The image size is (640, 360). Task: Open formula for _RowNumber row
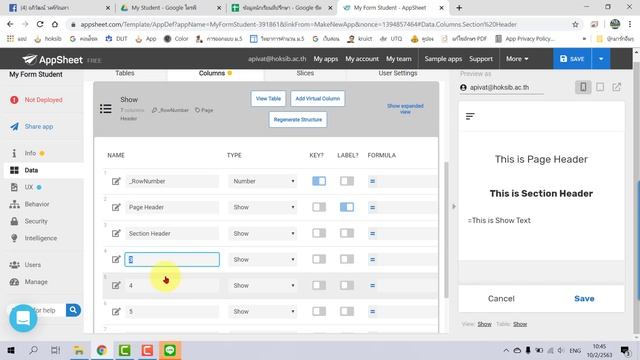click(x=372, y=181)
